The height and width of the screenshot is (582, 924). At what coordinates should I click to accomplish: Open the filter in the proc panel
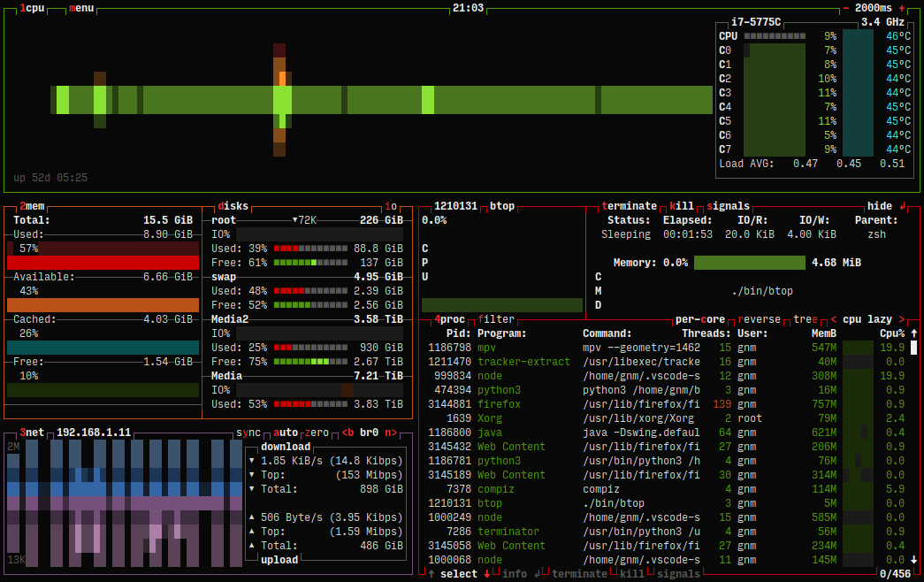tap(495, 319)
